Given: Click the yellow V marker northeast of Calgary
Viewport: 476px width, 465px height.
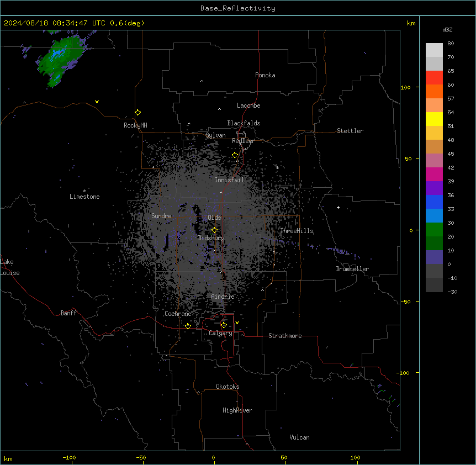Looking at the screenshot, I should [x=237, y=323].
